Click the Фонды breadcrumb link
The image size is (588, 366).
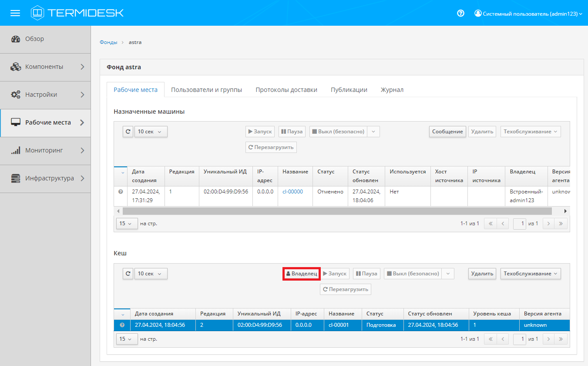point(108,42)
